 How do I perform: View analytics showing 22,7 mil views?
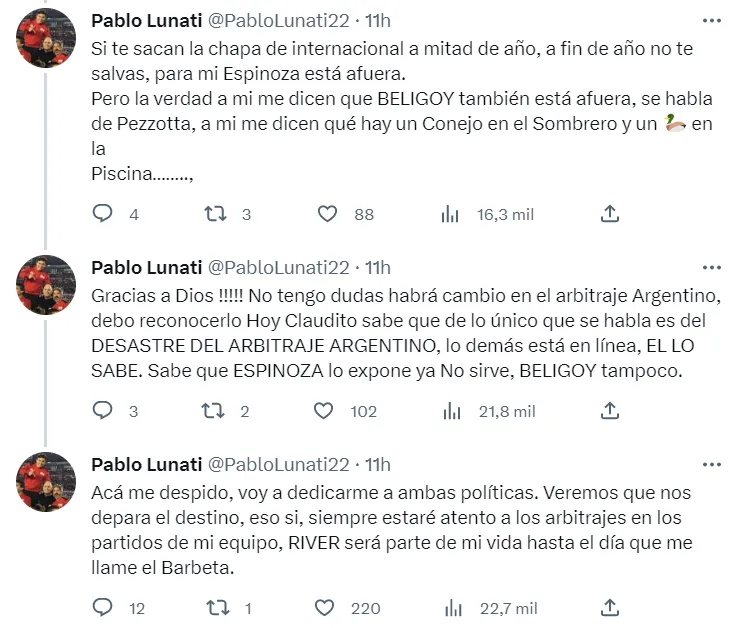450,607
